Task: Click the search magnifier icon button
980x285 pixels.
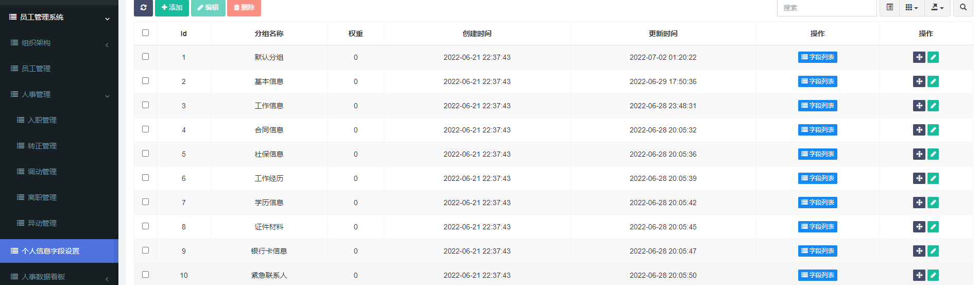Action: [x=963, y=8]
